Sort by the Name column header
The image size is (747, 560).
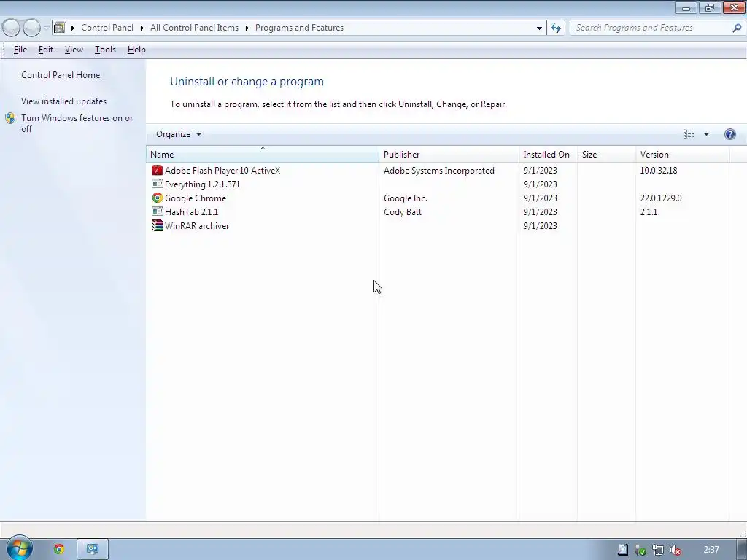pyautogui.click(x=263, y=155)
